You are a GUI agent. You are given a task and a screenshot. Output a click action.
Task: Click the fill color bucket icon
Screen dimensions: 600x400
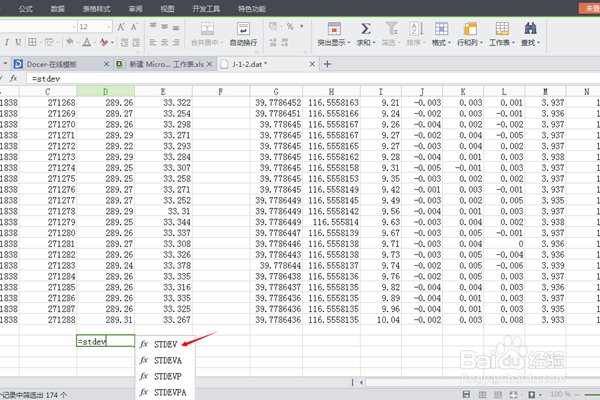pyautogui.click(x=70, y=42)
